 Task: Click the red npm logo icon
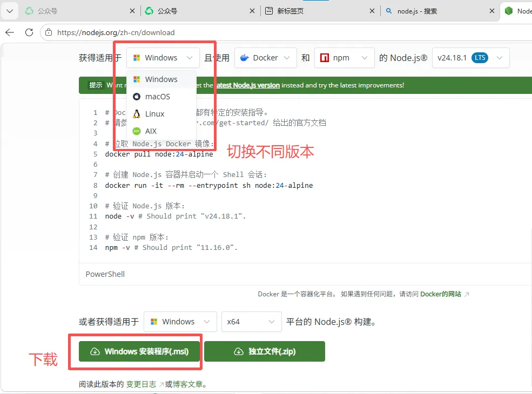[x=325, y=58]
